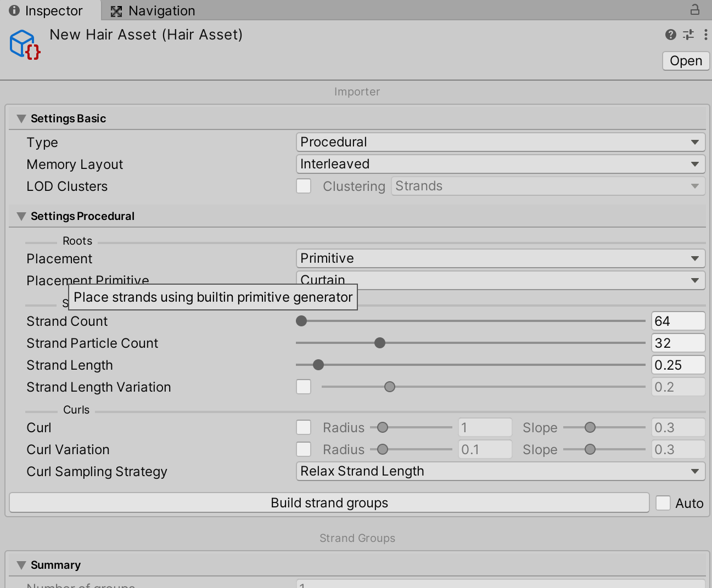This screenshot has width=712, height=588.
Task: Open help via the question mark icon
Action: pyautogui.click(x=670, y=35)
